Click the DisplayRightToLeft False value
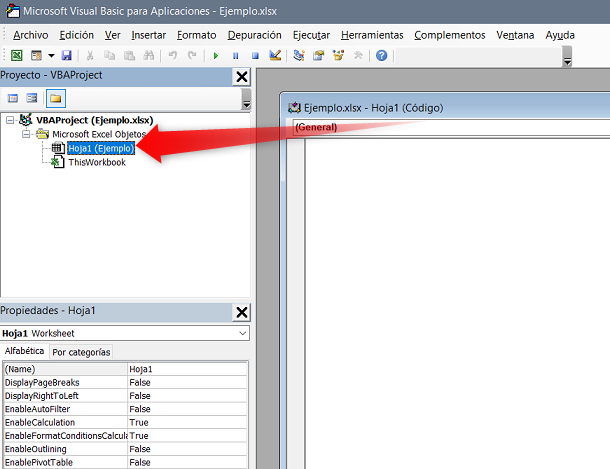Screen dimensions: 610x469 188,396
